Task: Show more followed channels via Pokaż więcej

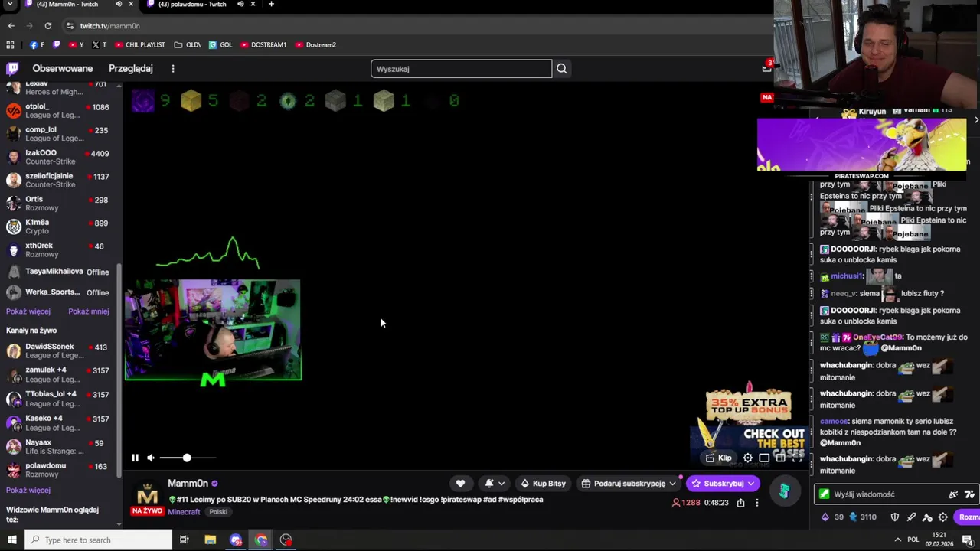Action: pyautogui.click(x=28, y=311)
